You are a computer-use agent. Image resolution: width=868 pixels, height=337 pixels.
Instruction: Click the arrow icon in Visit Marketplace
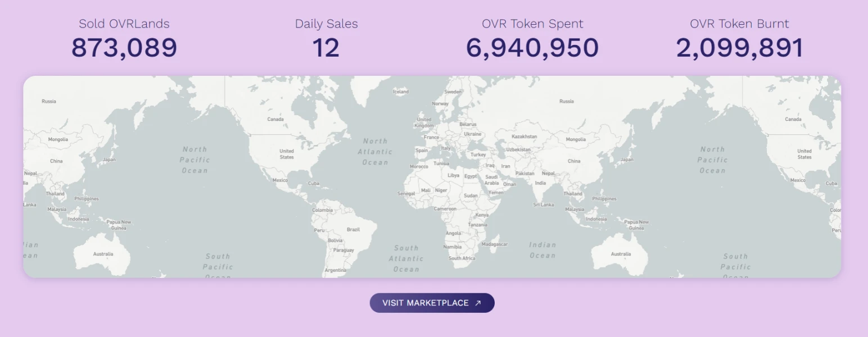[x=478, y=303]
